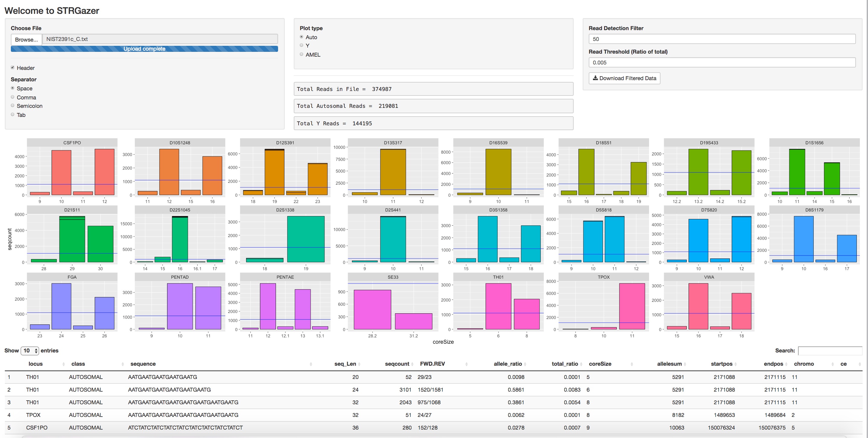Open the Show entries dropdown
This screenshot has height=438, width=868.
30,350
